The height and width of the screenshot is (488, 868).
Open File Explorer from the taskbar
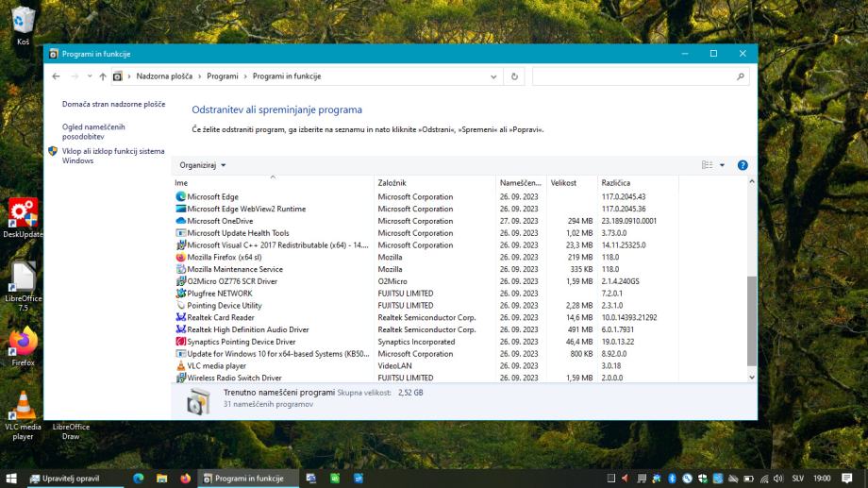click(161, 479)
